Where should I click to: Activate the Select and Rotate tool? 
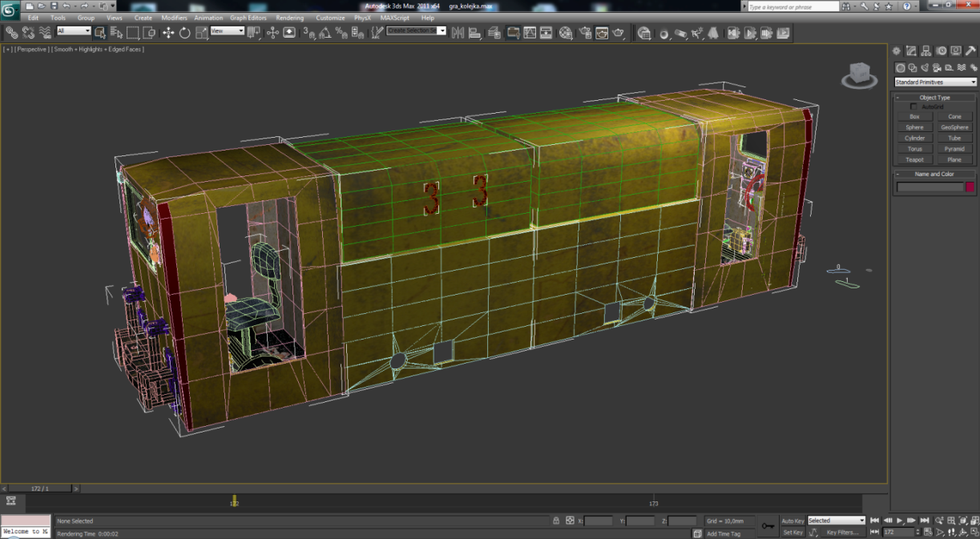point(185,33)
